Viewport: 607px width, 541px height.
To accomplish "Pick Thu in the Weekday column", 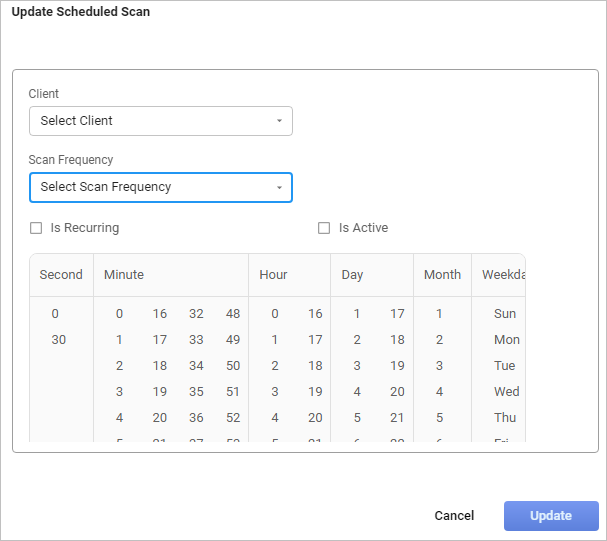I will (x=505, y=418).
